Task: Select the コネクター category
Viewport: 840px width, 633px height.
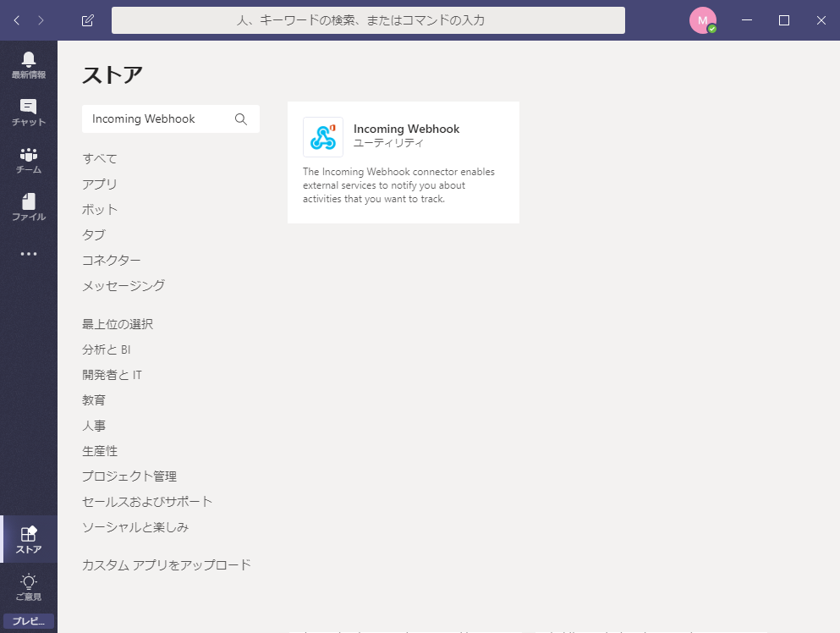Action: 111,260
